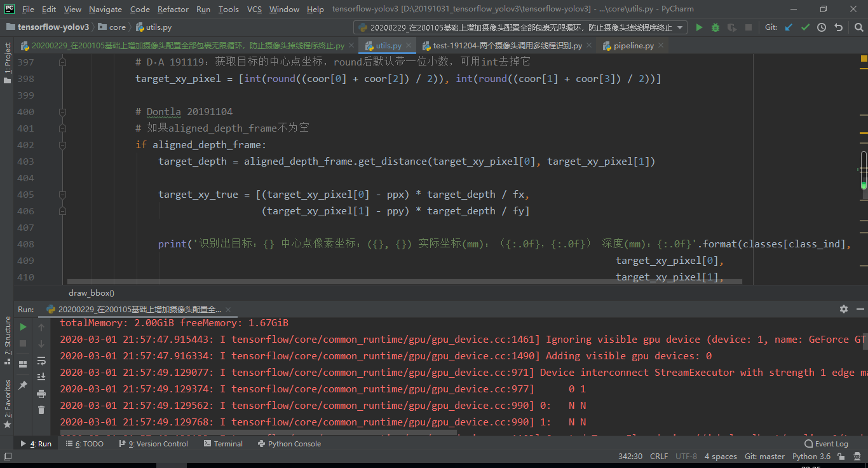Stop the running process with the stop icon
This screenshot has height=468, width=868.
(23, 343)
